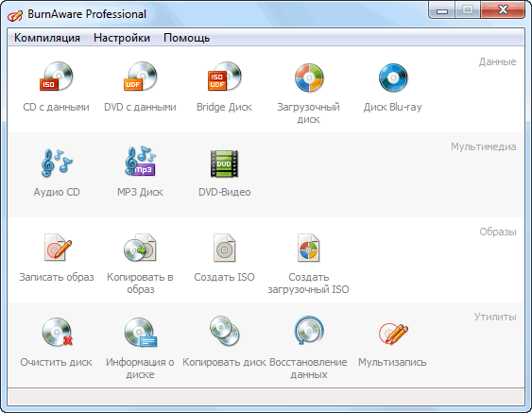Open the Помощь menu

[x=186, y=38]
